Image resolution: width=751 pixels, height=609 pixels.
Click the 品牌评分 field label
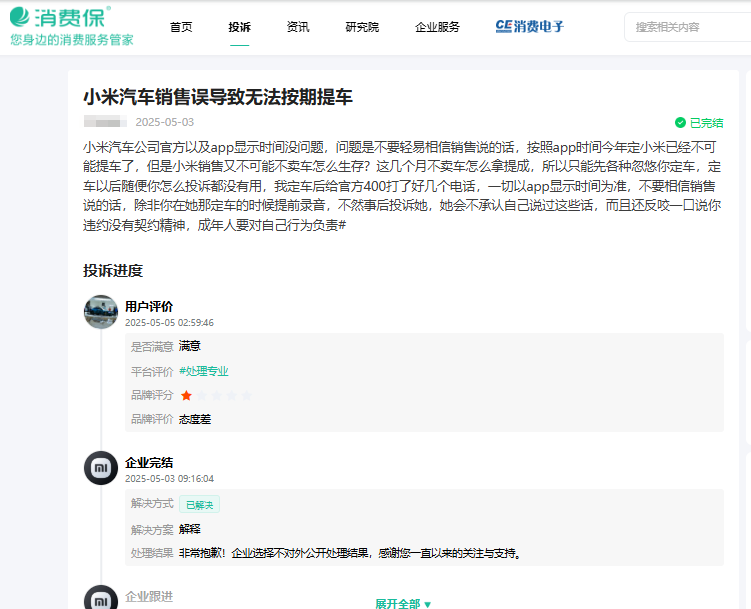click(152, 395)
